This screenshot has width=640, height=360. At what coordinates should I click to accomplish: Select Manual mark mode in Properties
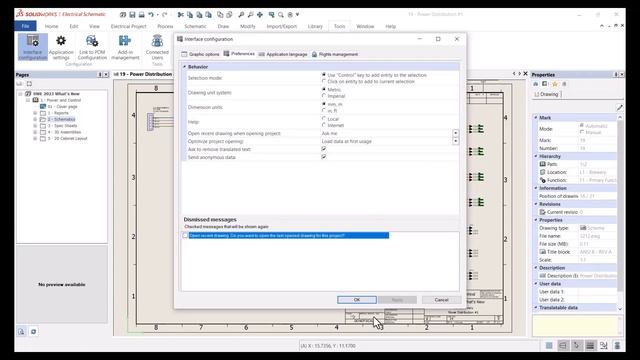(x=582, y=132)
